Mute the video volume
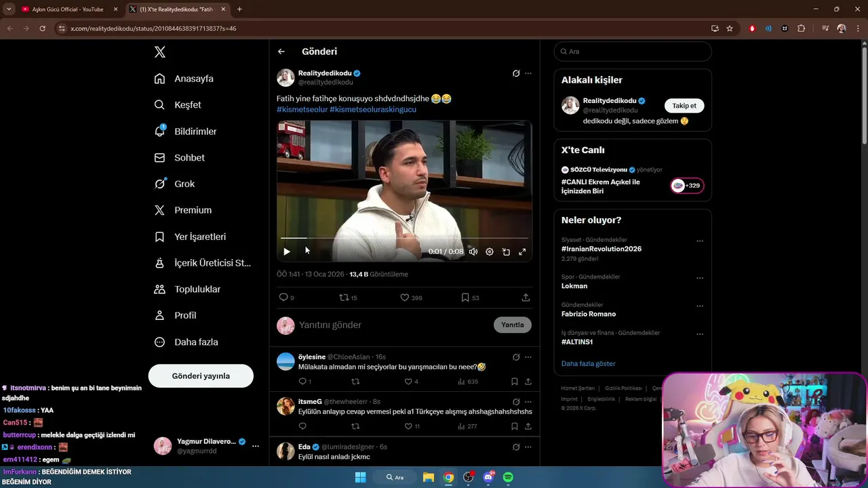868x488 pixels. click(473, 251)
